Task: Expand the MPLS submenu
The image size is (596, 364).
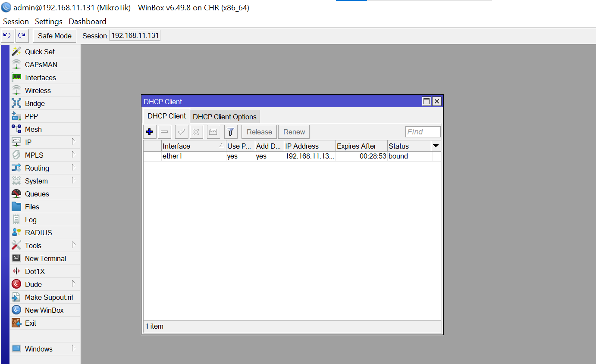Action: [x=74, y=154]
